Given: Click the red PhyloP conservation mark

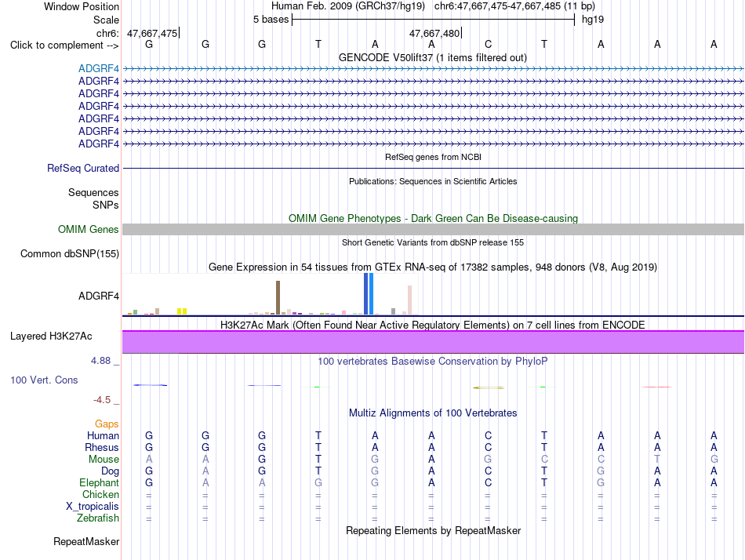Looking at the screenshot, I should (x=656, y=387).
